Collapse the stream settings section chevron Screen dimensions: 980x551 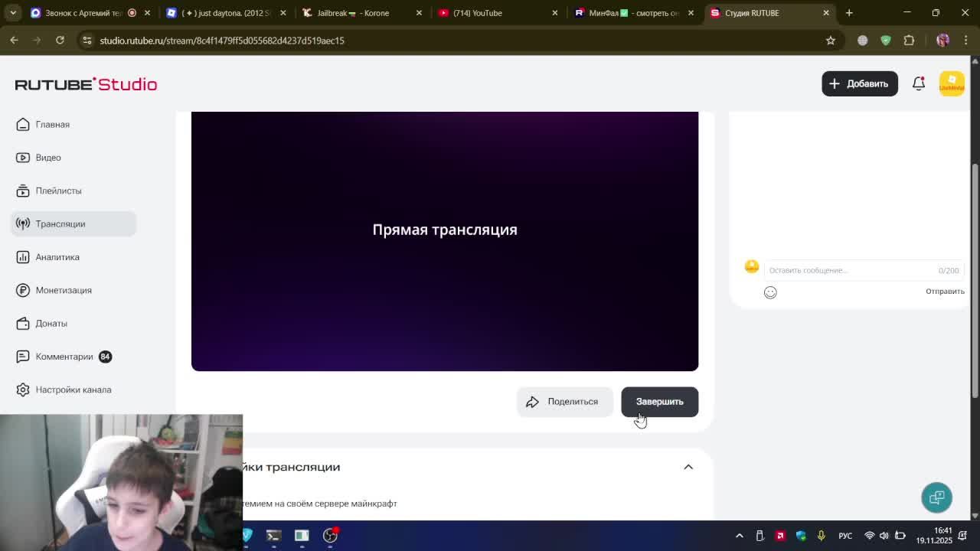point(688,467)
